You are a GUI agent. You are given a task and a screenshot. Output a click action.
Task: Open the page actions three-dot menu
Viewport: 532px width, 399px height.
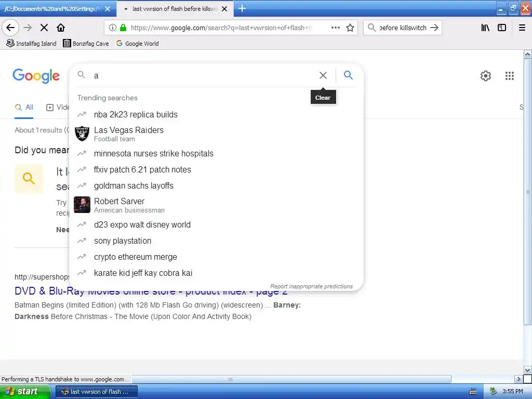[x=335, y=28]
